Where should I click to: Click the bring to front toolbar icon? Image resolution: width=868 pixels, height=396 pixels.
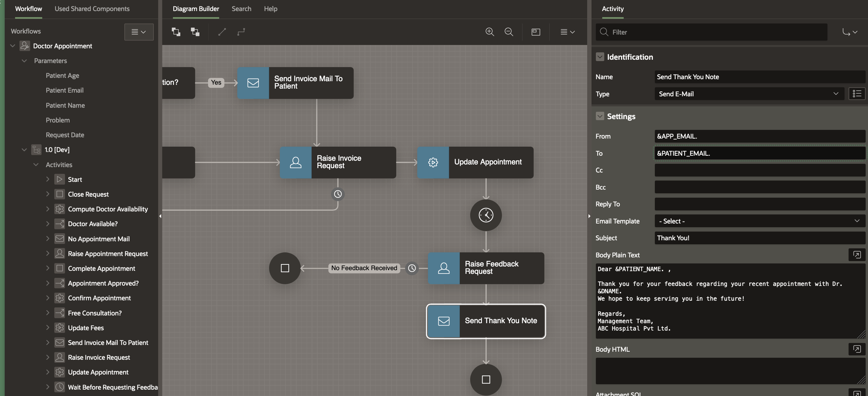pos(176,32)
